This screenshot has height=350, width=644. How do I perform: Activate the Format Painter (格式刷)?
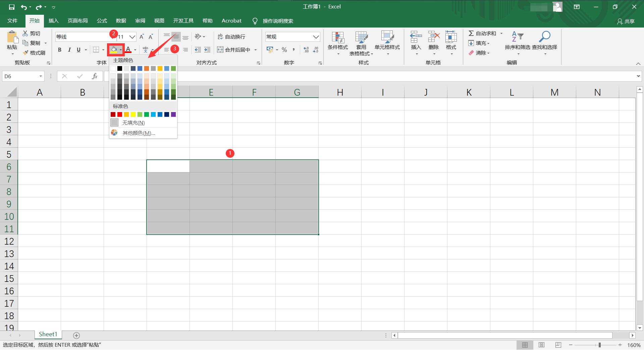(x=34, y=53)
